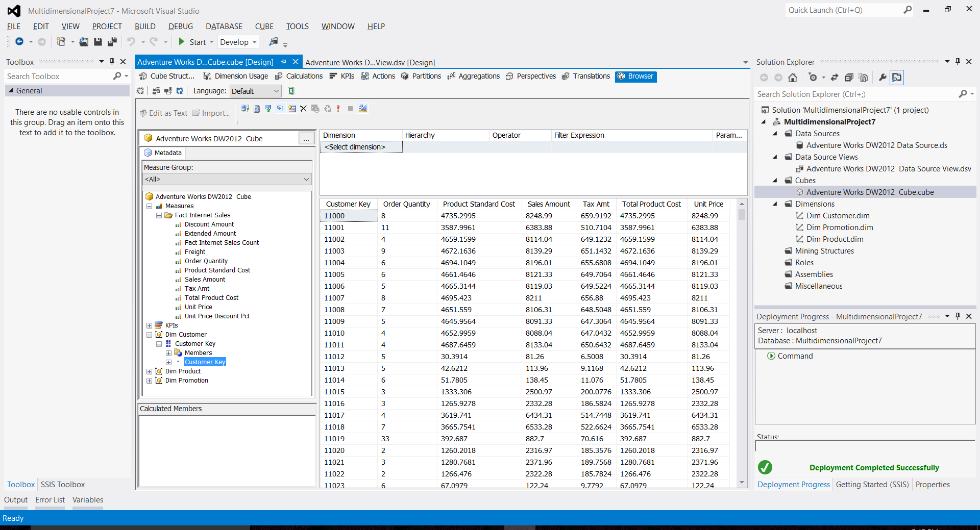Collapse the Fact Internet Sales folder
Viewport: 980px width, 530px height.
coord(159,215)
